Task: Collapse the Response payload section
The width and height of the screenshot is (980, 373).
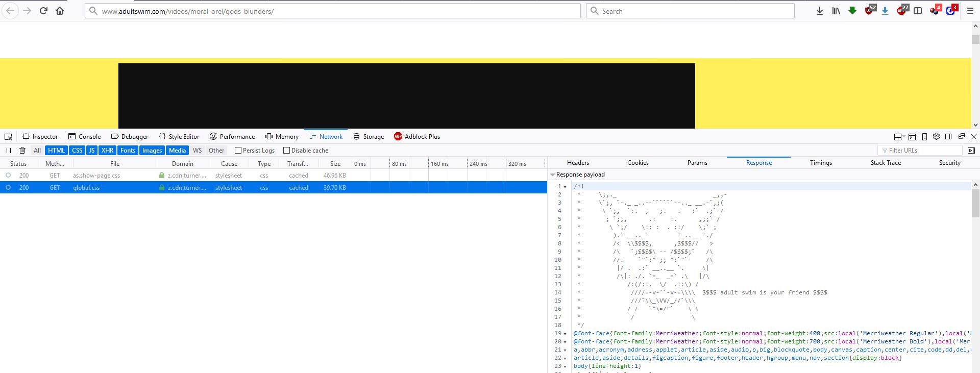Action: click(552, 175)
